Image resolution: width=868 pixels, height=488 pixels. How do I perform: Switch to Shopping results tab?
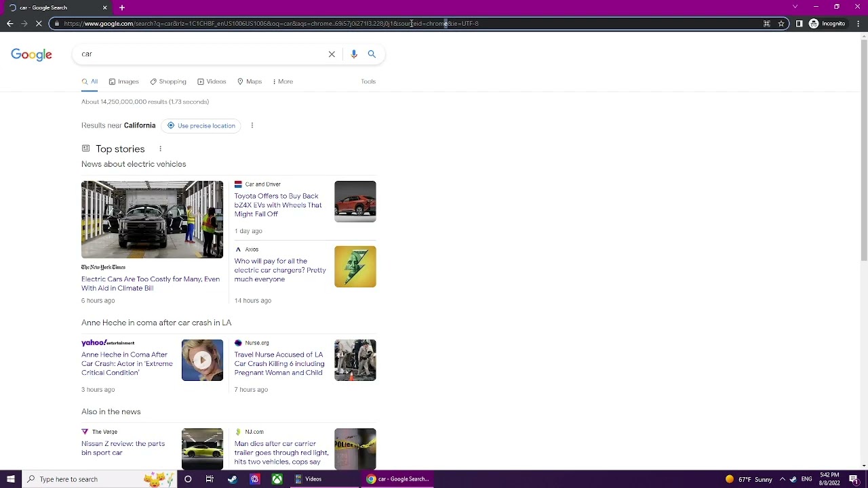168,81
